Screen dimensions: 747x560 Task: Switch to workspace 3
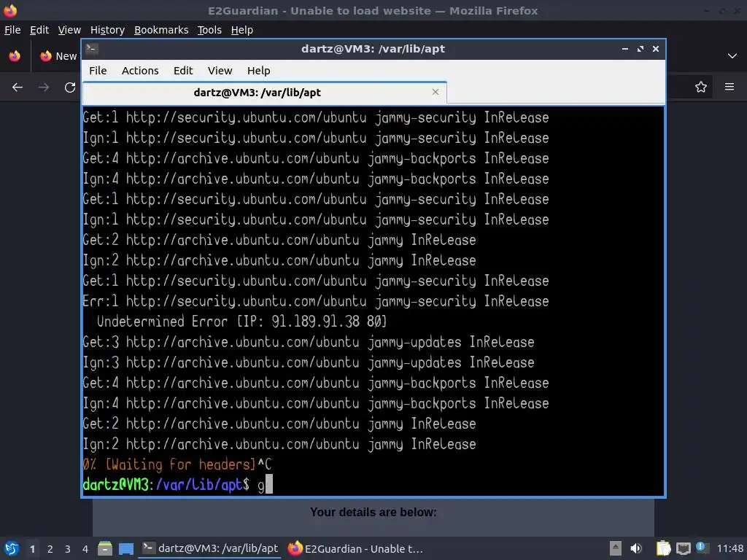click(x=68, y=548)
